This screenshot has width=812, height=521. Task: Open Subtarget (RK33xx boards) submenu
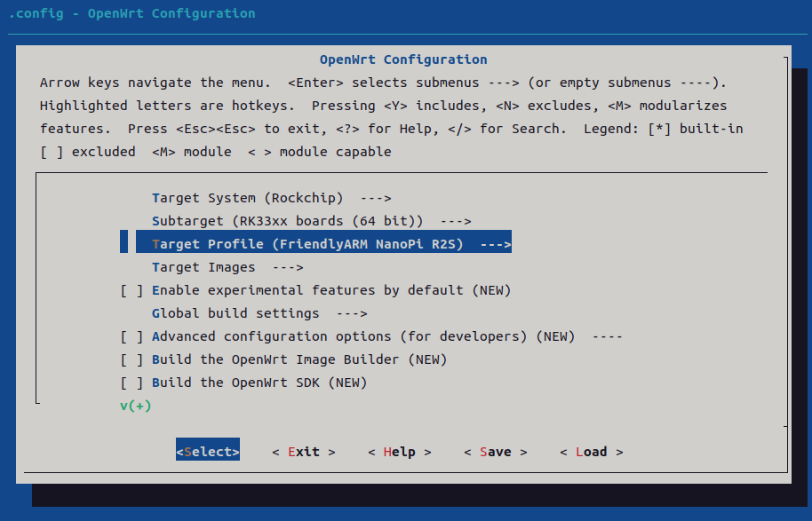pos(311,221)
